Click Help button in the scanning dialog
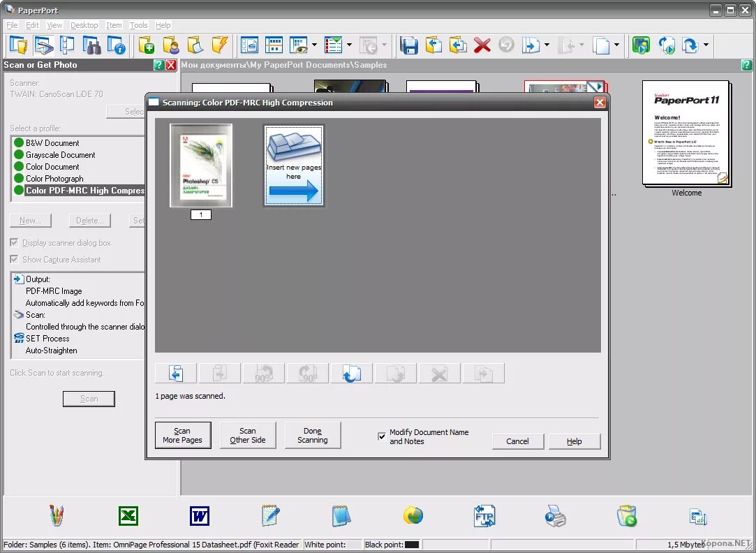Screen dimensions: 756x553 tap(575, 441)
